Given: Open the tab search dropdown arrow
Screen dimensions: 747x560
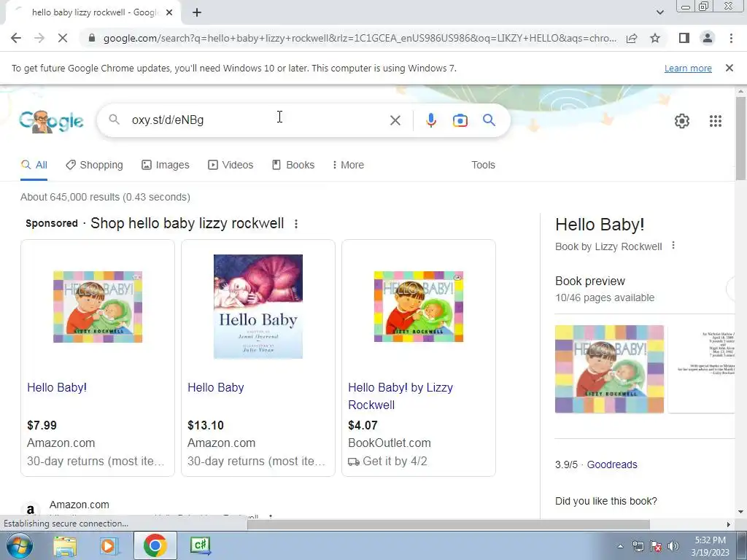Looking at the screenshot, I should [659, 12].
